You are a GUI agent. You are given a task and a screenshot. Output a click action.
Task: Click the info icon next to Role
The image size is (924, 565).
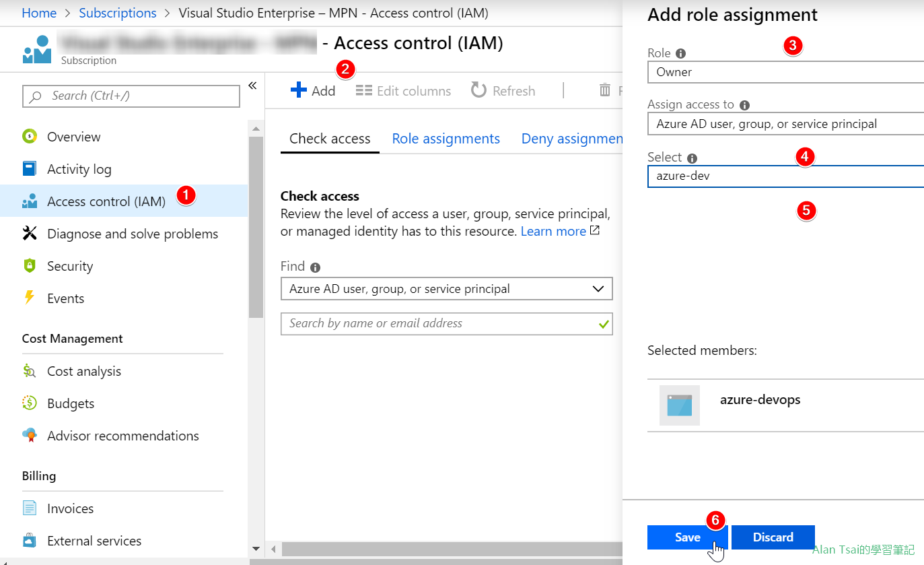680,53
